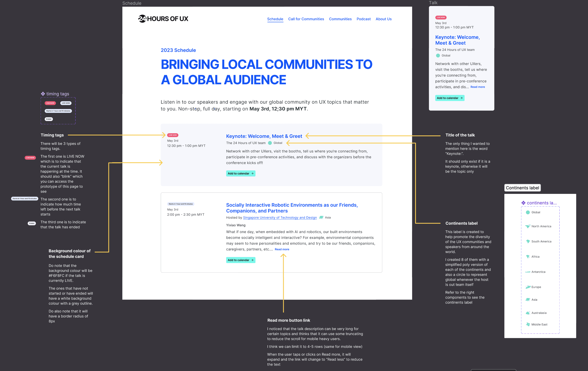This screenshot has height=371, width=588.
Task: Expand Read more on Robotic Environments talk
Action: (282, 249)
